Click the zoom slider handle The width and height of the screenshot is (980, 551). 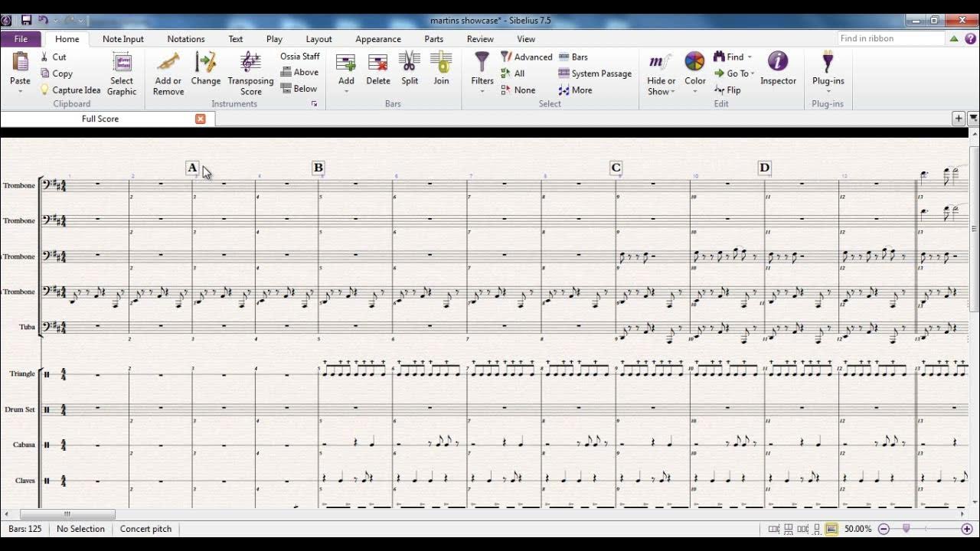906,529
